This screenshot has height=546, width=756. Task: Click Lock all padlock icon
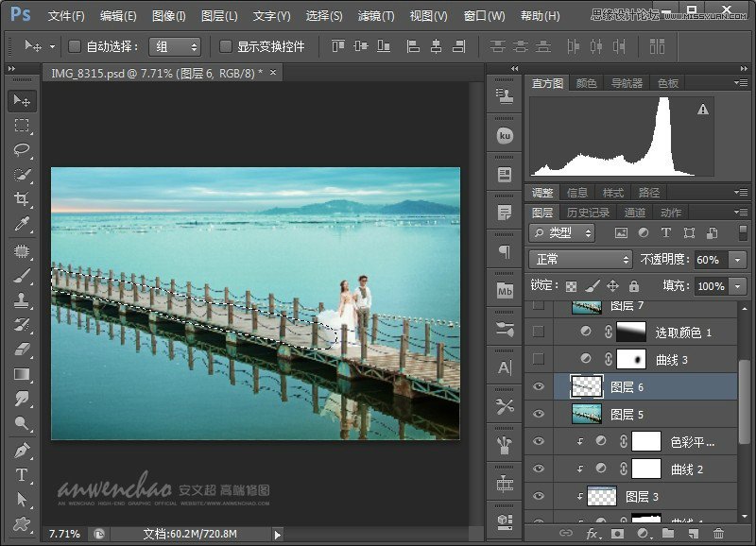click(634, 286)
